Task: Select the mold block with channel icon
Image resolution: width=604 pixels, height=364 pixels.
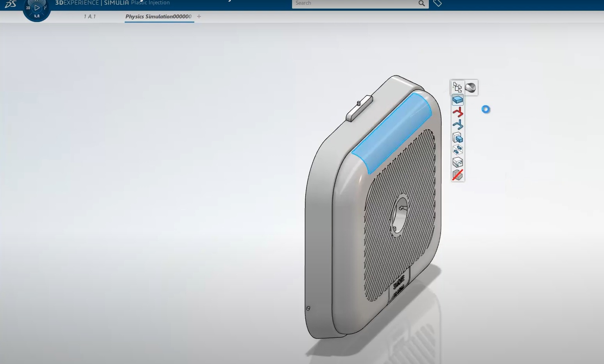Action: point(457,162)
